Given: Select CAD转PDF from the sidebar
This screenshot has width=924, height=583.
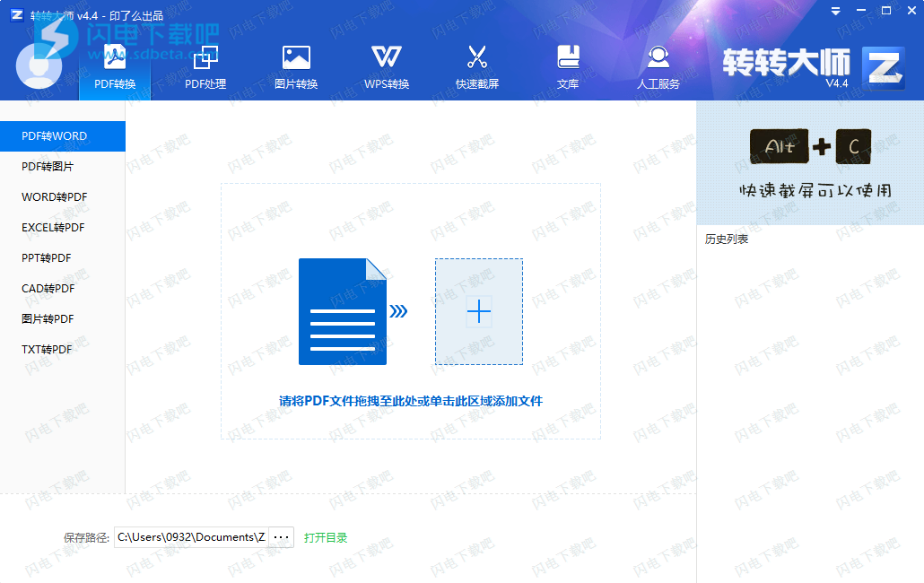Looking at the screenshot, I should click(x=48, y=289).
